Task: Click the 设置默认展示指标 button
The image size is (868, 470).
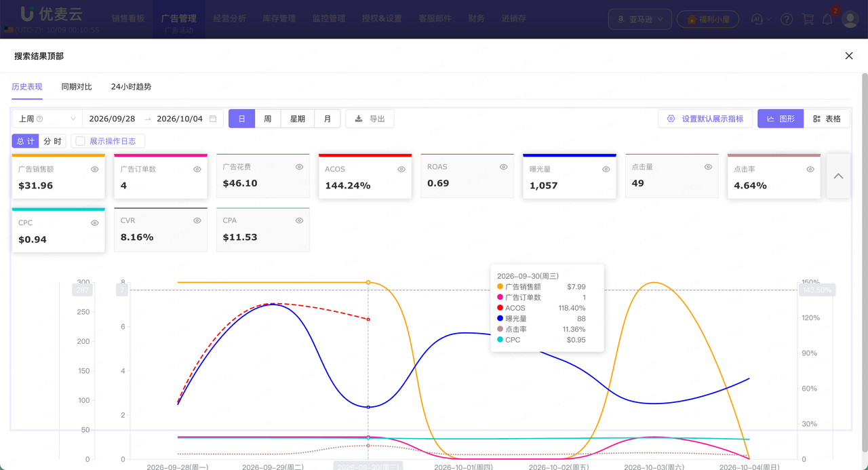Action: [705, 119]
